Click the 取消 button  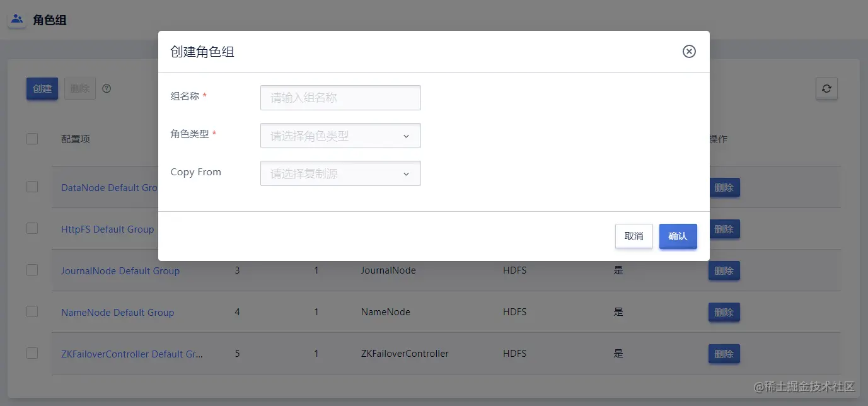pos(634,236)
